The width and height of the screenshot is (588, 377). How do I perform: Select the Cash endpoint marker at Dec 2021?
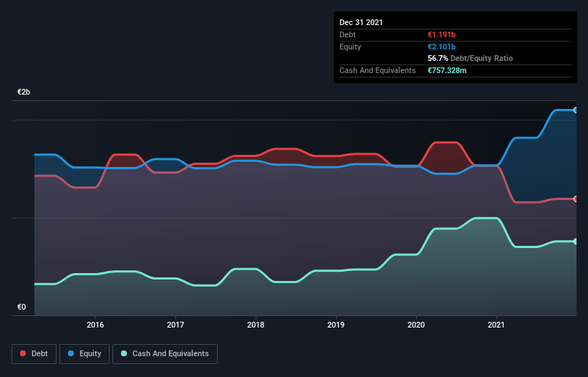[x=576, y=242]
